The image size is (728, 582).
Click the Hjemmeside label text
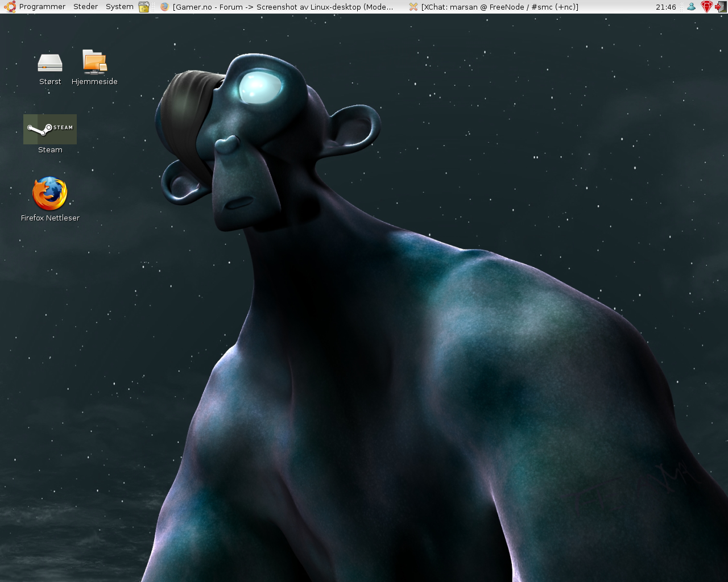(94, 82)
